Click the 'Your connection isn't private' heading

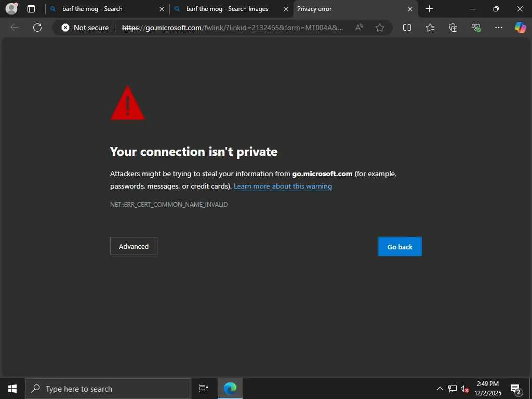click(194, 152)
